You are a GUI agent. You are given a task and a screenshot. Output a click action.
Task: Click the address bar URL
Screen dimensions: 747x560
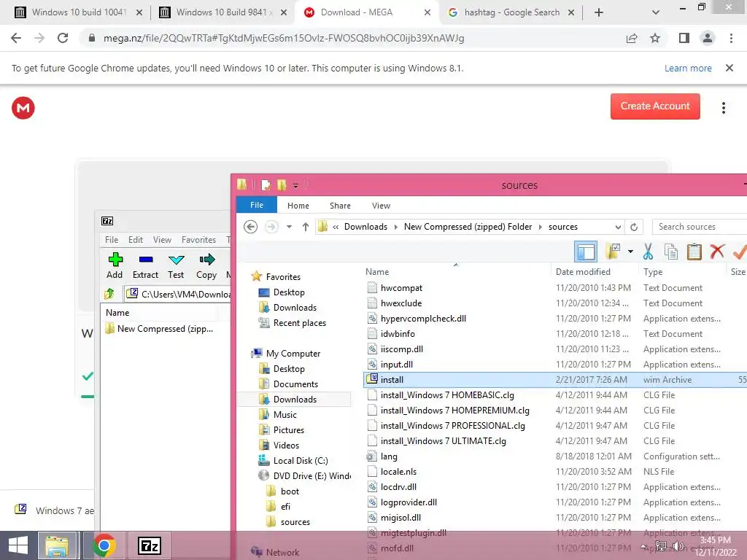pyautogui.click(x=284, y=38)
